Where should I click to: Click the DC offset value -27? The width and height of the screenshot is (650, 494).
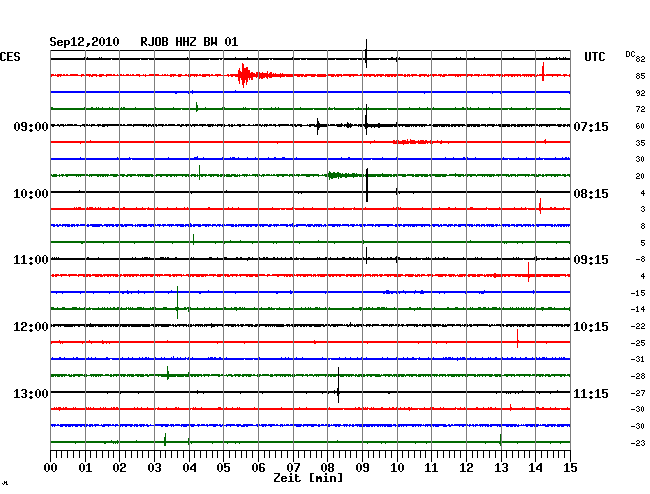click(x=638, y=393)
